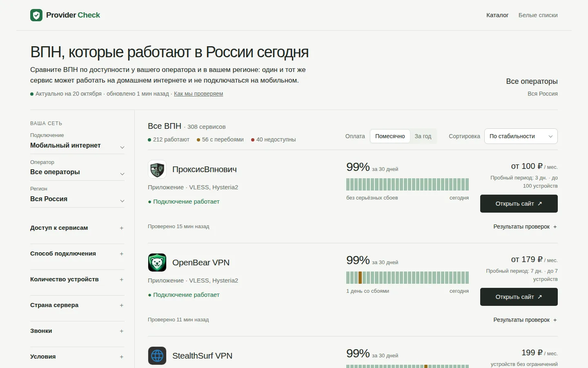This screenshot has height=368, width=588.
Task: Click the plus icon beside Количество устройств
Action: (122, 280)
